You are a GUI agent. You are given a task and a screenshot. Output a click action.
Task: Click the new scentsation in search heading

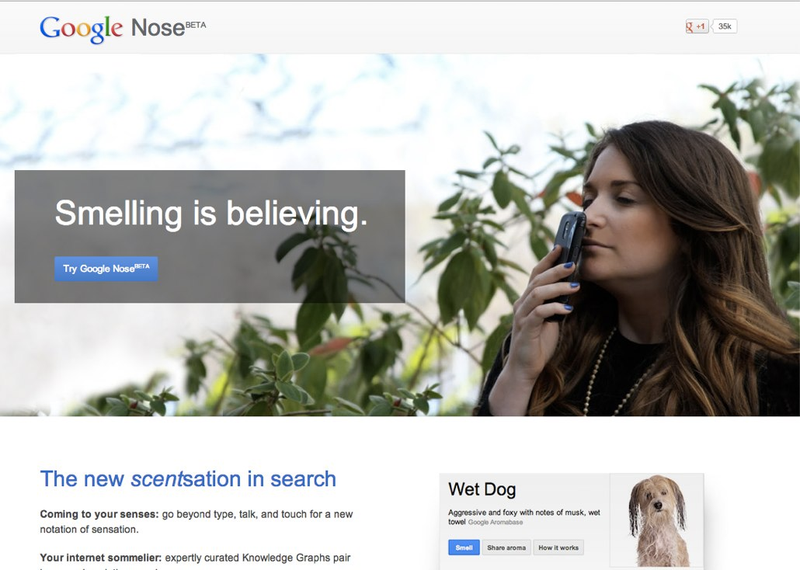[188, 479]
